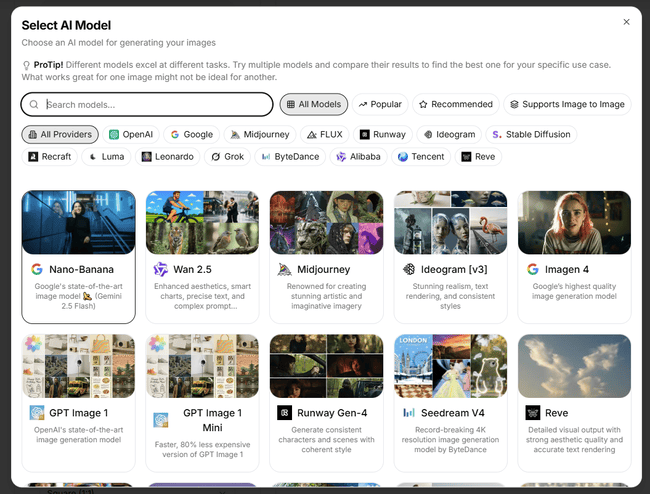Click the Runway Gen-4 logo icon
The image size is (650, 494).
click(x=285, y=412)
